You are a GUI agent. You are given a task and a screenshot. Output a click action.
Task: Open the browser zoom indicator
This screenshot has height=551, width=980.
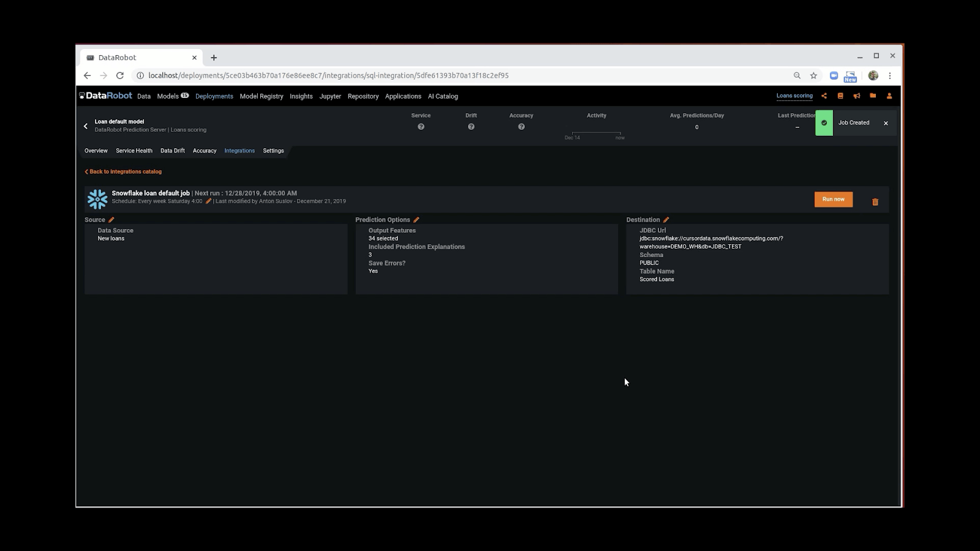797,75
